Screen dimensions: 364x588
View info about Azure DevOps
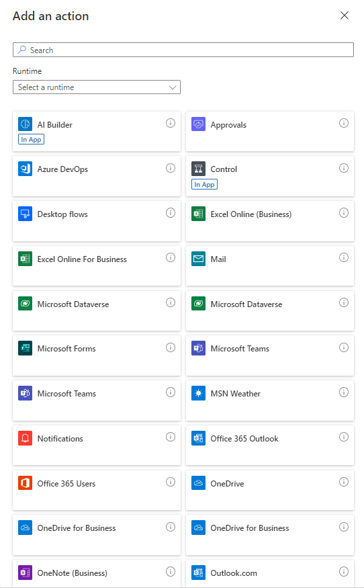tap(171, 168)
